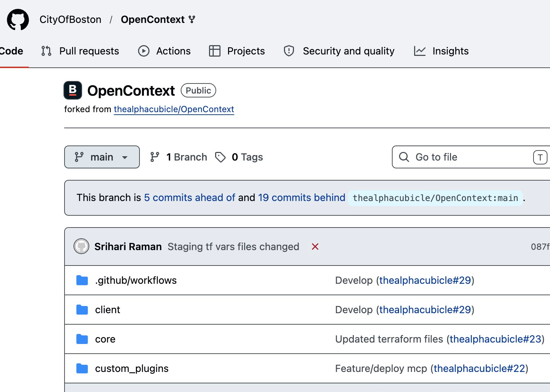Click 'Develop' commit message in .github/workflows row
Viewport: 550px width, 392px height.
pos(354,280)
